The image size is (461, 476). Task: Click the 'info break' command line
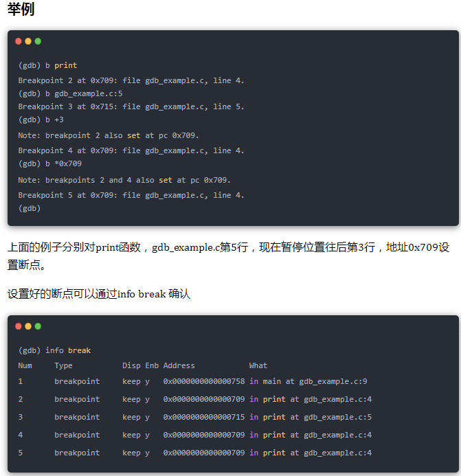pyautogui.click(x=55, y=350)
